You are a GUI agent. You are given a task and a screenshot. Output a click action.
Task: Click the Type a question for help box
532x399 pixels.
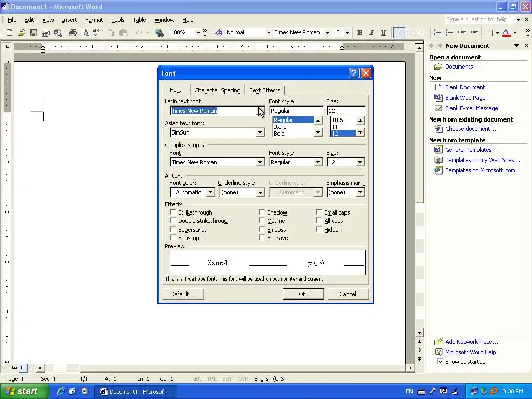click(x=480, y=19)
